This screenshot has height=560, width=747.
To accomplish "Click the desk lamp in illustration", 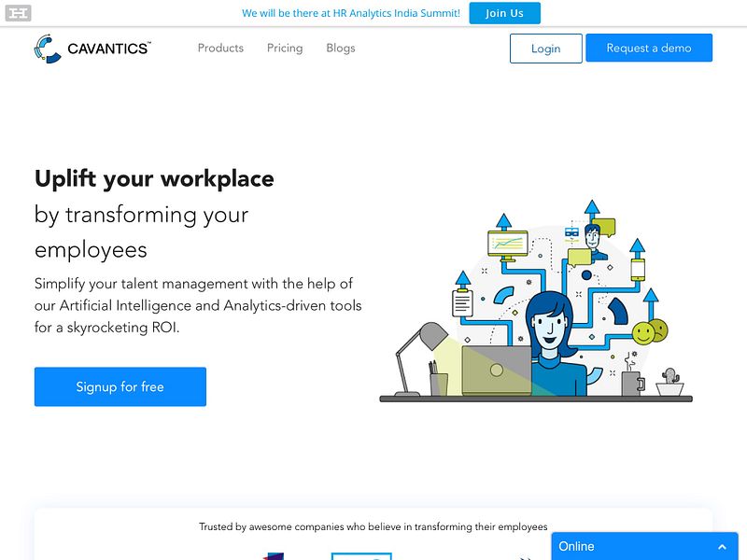I will click(x=420, y=359).
